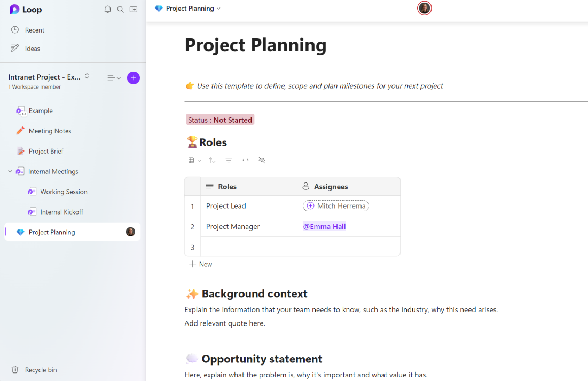Open the table view dropdown
This screenshot has width=588, height=381.
coord(194,160)
